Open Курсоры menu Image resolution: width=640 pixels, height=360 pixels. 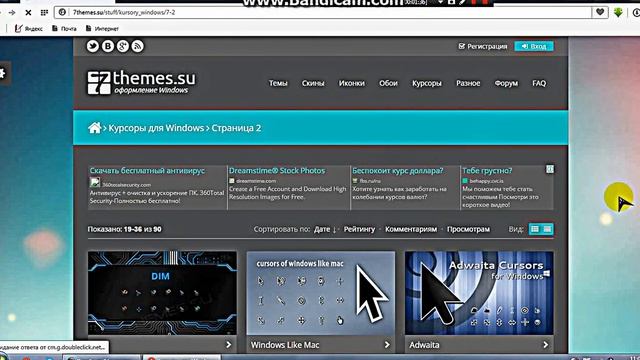[x=427, y=83]
